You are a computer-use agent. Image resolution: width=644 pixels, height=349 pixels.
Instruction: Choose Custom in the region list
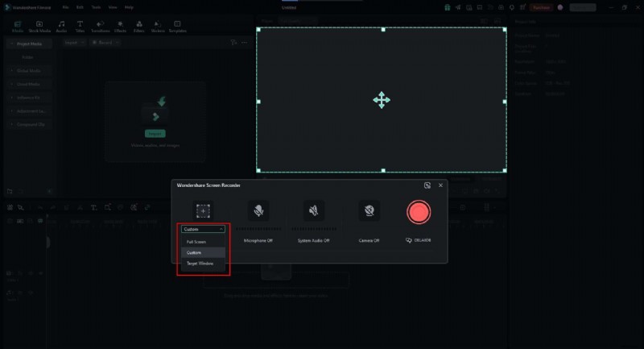click(x=203, y=252)
